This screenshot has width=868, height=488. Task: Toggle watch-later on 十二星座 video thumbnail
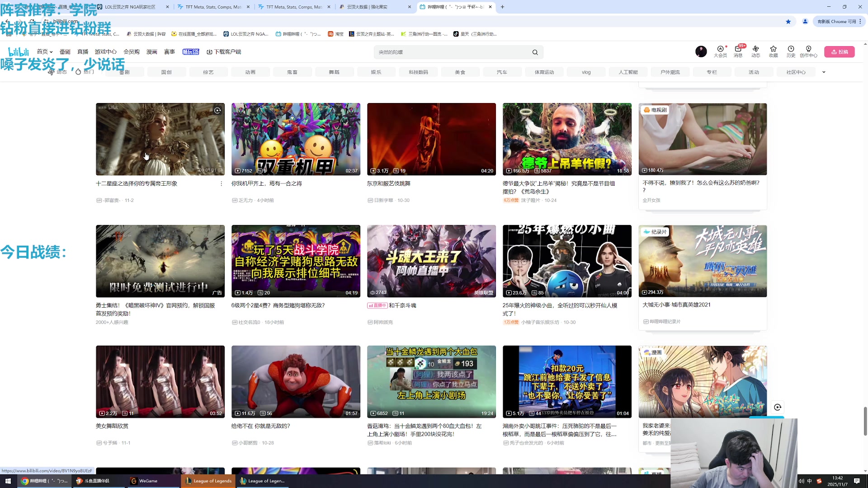click(217, 110)
